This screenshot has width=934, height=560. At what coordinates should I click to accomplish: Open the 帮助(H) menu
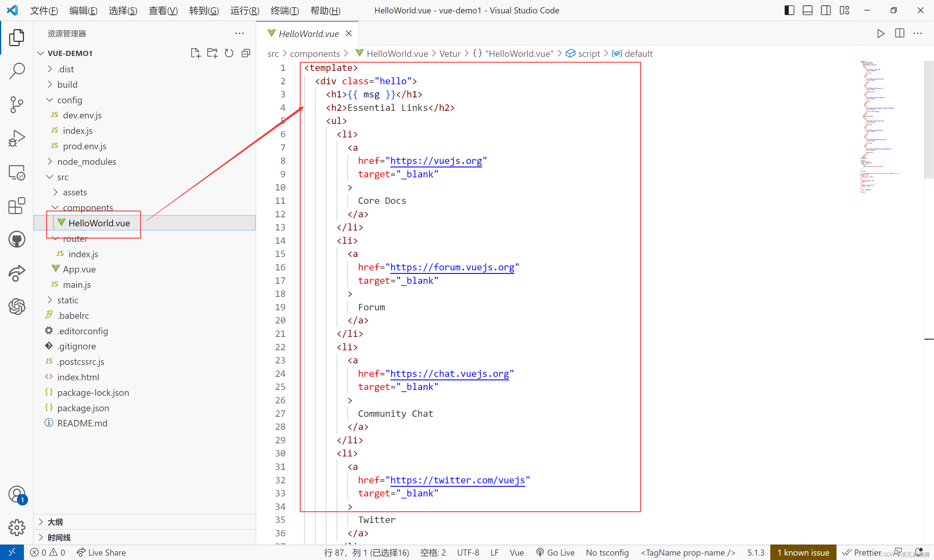point(325,10)
